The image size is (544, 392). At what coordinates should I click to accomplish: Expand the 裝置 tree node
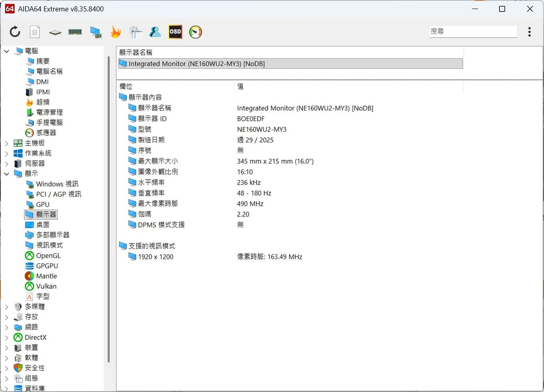click(6, 348)
